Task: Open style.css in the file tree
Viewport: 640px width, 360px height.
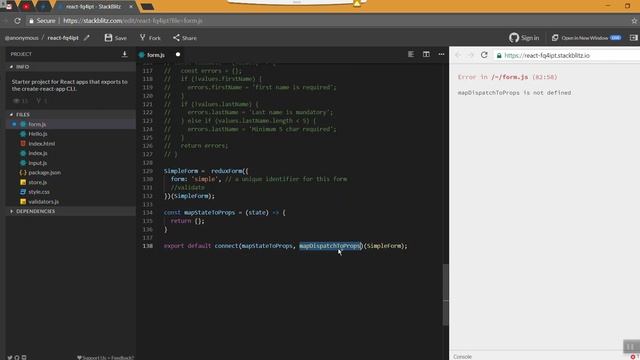Action: coord(39,192)
